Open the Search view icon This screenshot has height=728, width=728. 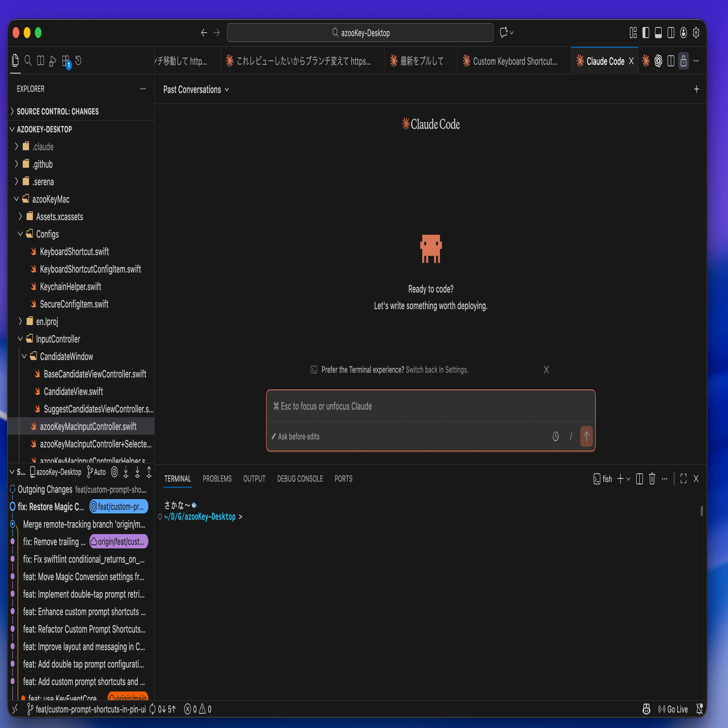pos(28,60)
